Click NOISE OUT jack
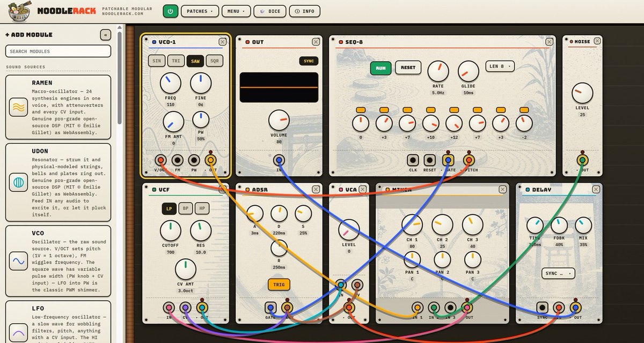Viewport: 644px width, 343px height. (582, 160)
